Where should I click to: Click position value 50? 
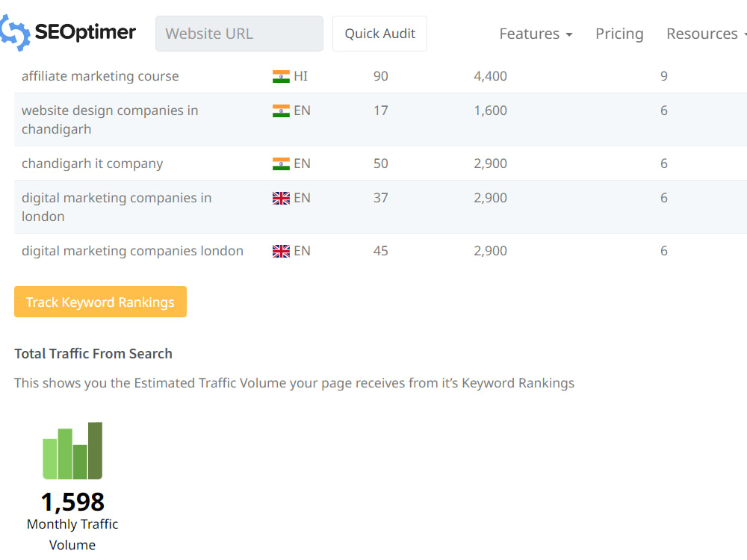point(381,164)
